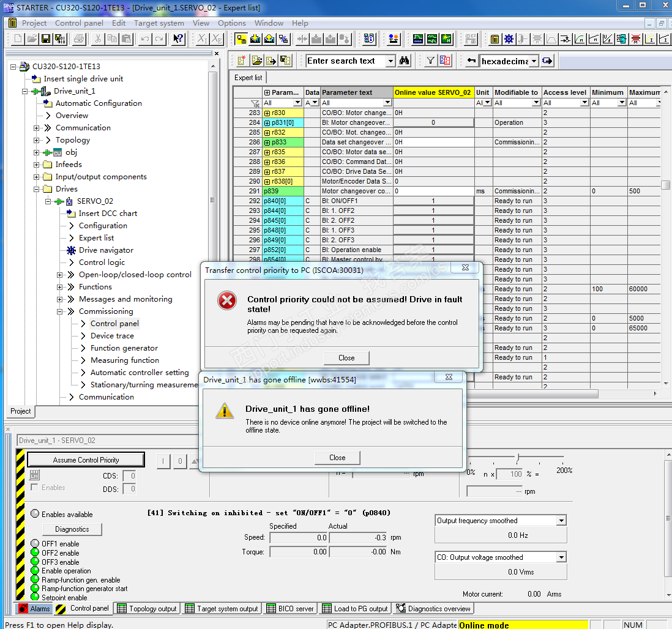Switch to the Topology output tab

[147, 609]
